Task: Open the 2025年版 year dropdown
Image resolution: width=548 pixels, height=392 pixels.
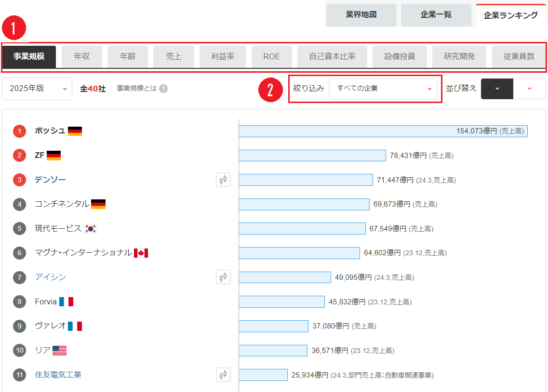Action: click(x=37, y=89)
